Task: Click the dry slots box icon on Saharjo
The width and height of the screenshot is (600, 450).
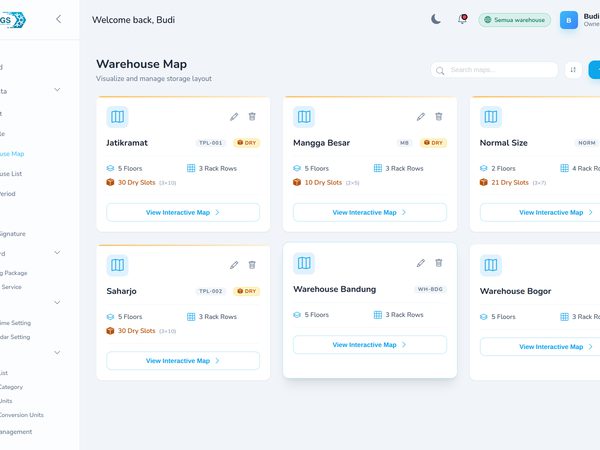Action: 110,331
